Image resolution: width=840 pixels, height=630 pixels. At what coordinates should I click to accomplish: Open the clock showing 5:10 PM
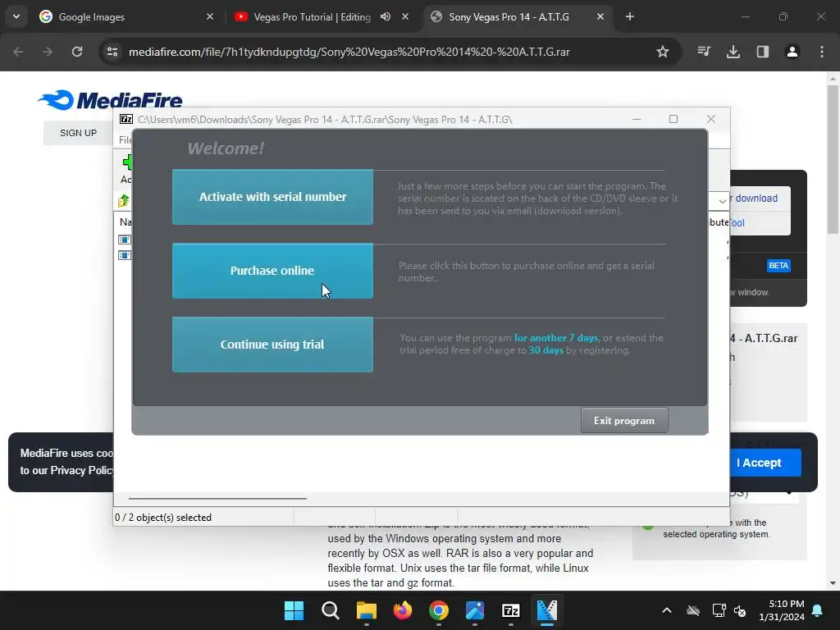coord(781,610)
